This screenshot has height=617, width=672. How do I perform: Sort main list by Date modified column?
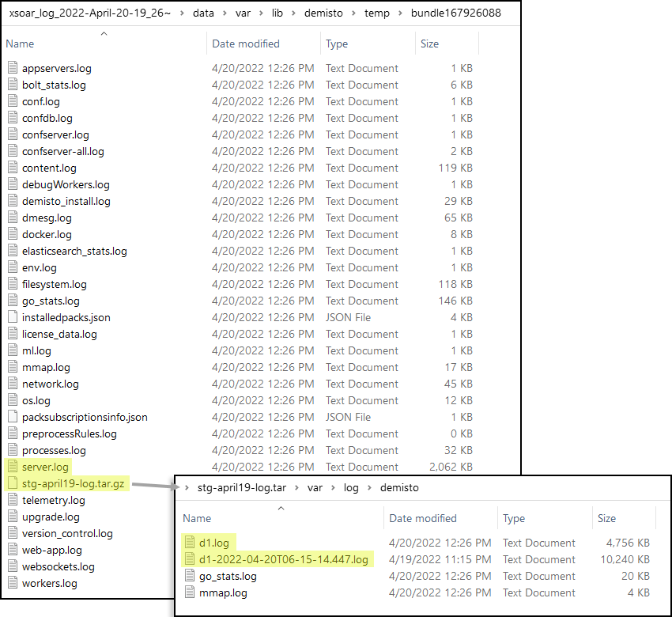[245, 44]
